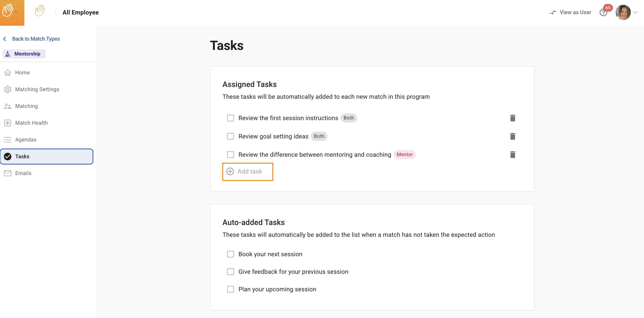Go to Agendas in the sidebar
This screenshot has width=644, height=318.
pyautogui.click(x=26, y=140)
